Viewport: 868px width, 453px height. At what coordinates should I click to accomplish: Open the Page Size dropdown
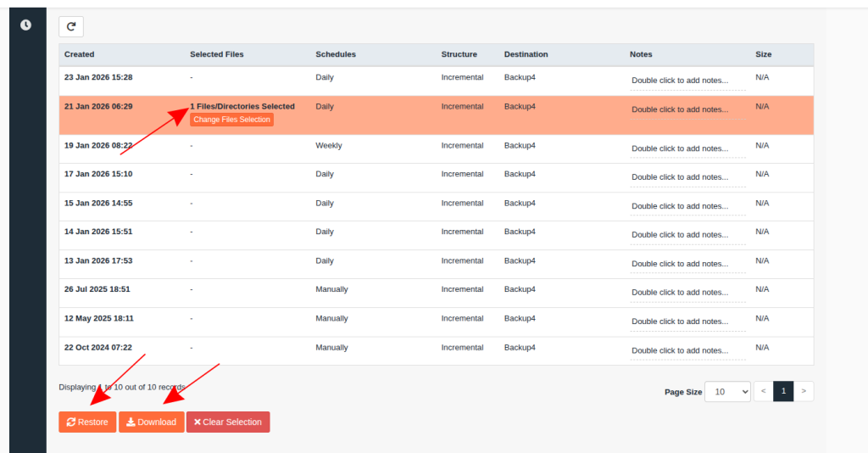tap(727, 391)
